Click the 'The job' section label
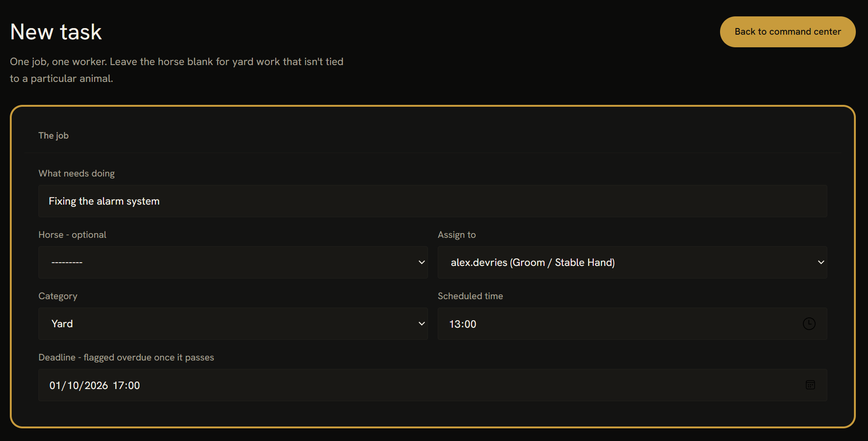This screenshot has height=441, width=868. pos(53,135)
